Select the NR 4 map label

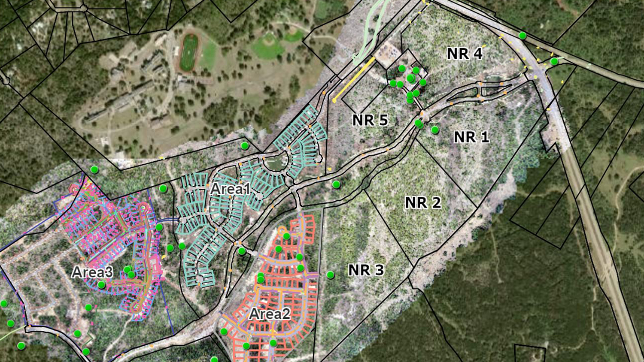(x=465, y=54)
